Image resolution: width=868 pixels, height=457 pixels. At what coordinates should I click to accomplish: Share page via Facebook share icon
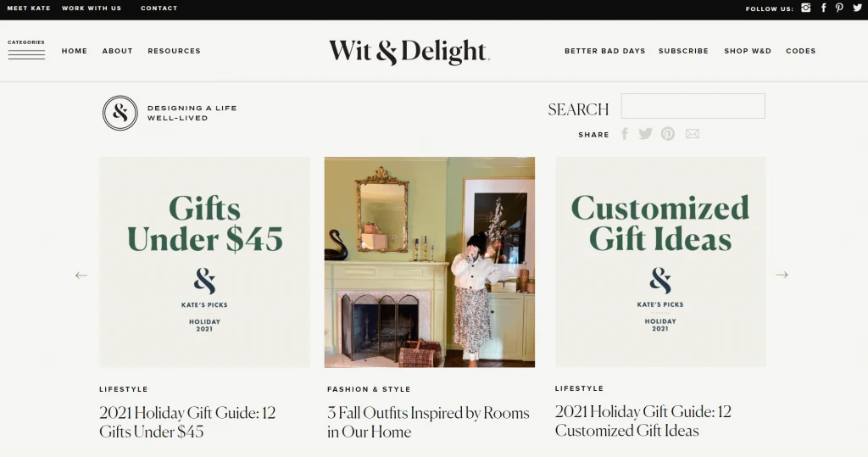(x=625, y=134)
